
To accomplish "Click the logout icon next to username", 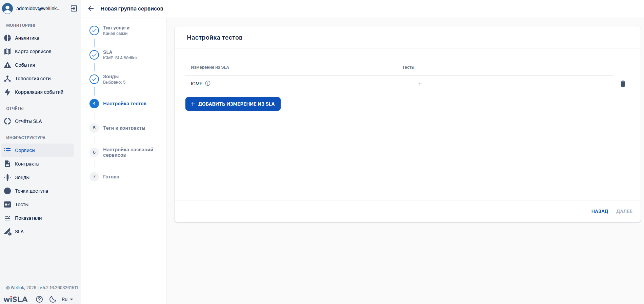I will pyautogui.click(x=74, y=8).
